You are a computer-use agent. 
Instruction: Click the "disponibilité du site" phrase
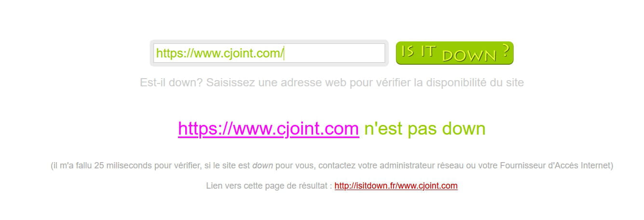pyautogui.click(x=469, y=82)
